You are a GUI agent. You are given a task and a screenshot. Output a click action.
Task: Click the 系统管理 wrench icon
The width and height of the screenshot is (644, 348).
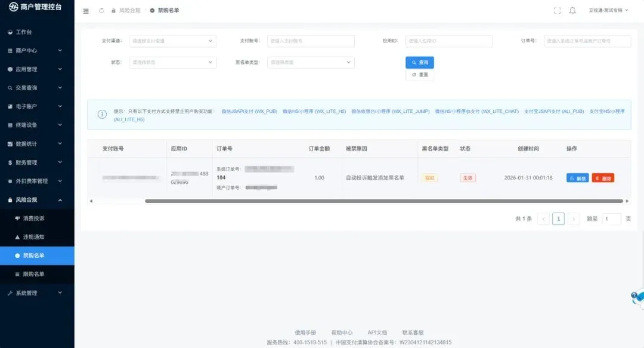tap(10, 293)
